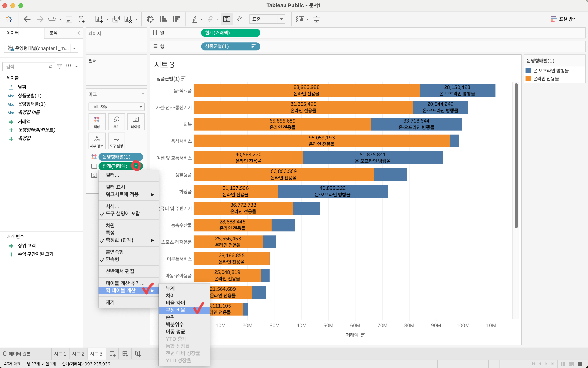Open the Tooltip mark card
Screen dimensions: 588x368
point(116,141)
